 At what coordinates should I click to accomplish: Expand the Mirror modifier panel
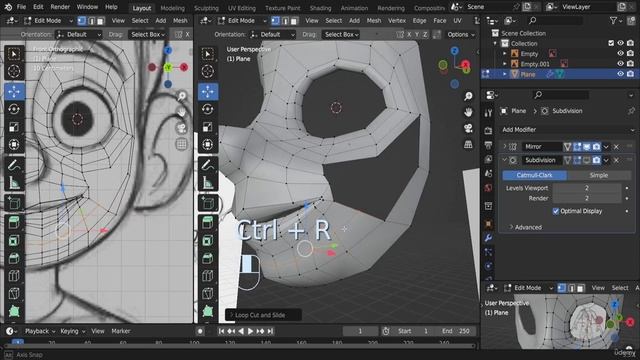(x=505, y=146)
